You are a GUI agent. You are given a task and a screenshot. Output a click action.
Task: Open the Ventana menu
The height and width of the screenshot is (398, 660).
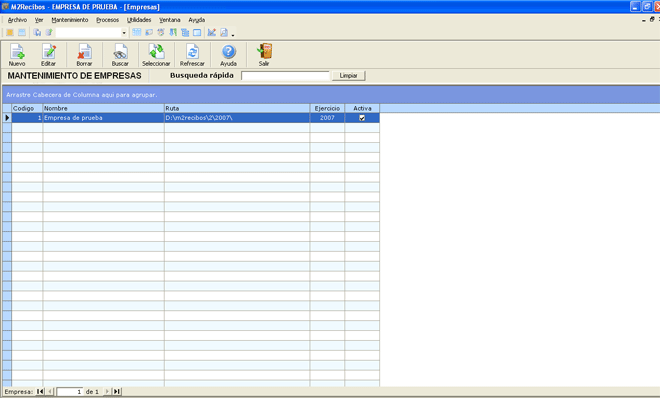[170, 20]
